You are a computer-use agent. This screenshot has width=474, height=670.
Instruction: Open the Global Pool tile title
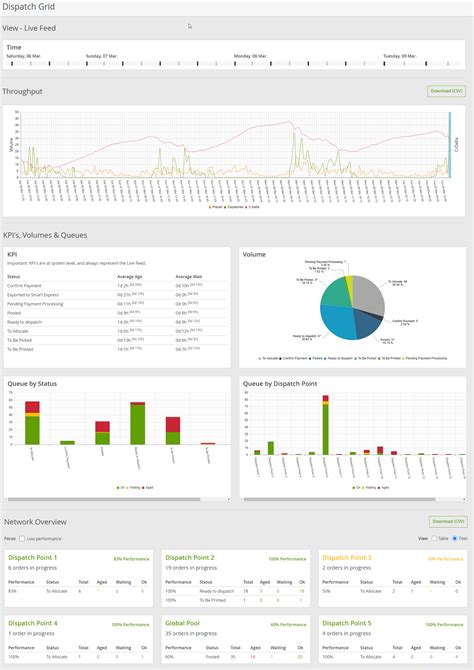[x=183, y=623]
